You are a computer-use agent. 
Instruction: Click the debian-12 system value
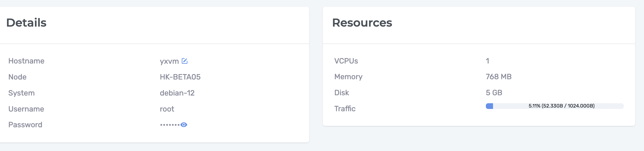click(177, 93)
